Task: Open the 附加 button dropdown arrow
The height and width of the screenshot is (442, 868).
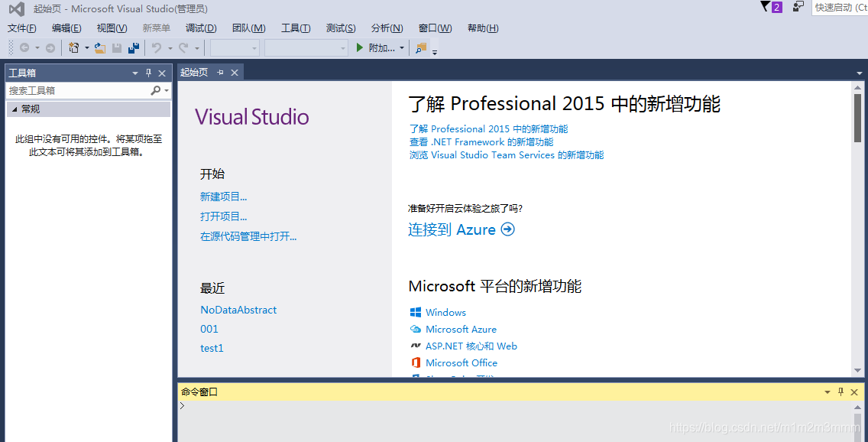Action: (x=402, y=48)
